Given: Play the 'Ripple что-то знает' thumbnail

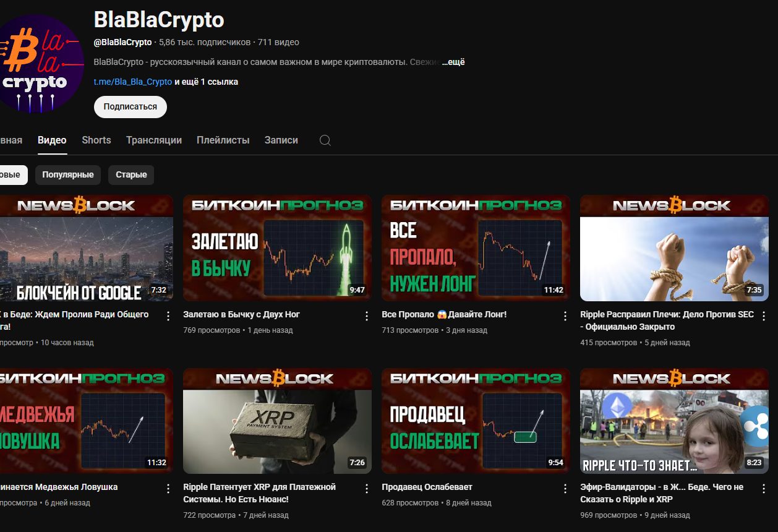Looking at the screenshot, I should pyautogui.click(x=674, y=421).
